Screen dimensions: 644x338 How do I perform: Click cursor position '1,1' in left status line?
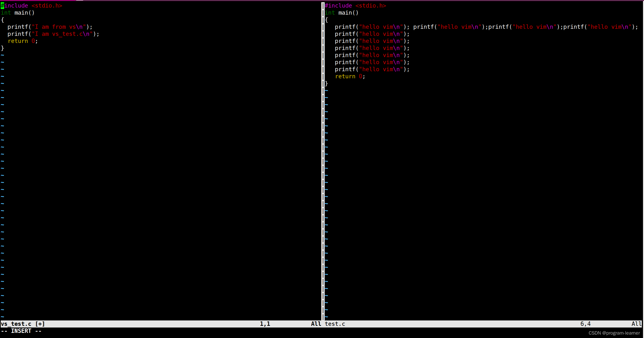point(265,324)
